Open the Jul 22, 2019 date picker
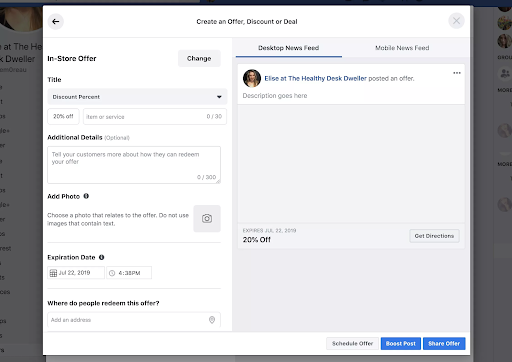The height and width of the screenshot is (362, 512). pos(76,273)
